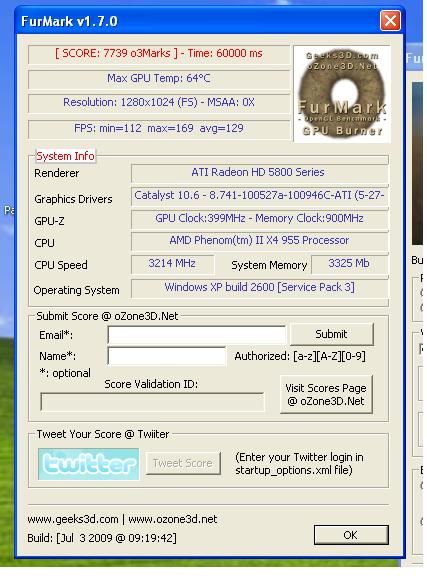This screenshot has width=427, height=583.
Task: Click the Windows XP build 2600 value
Action: coord(259,287)
